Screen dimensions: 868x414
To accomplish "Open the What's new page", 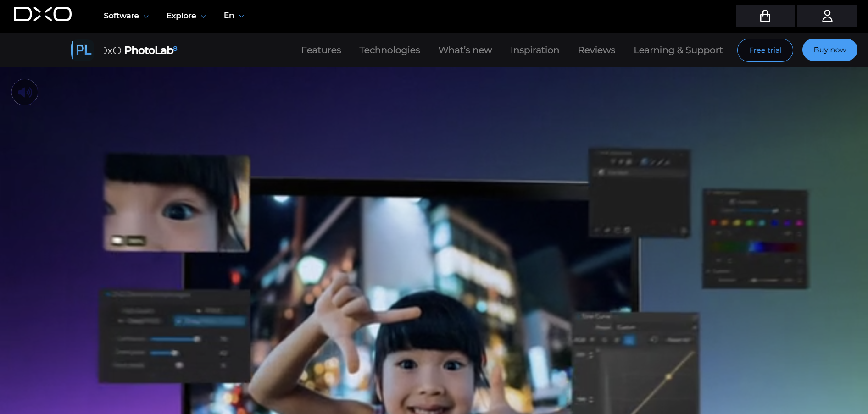I will click(465, 50).
